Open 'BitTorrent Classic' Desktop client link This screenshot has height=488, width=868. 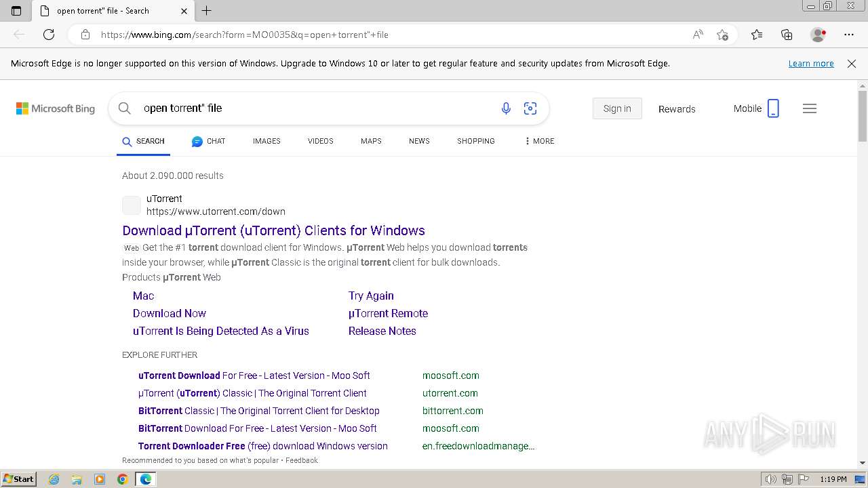point(259,411)
